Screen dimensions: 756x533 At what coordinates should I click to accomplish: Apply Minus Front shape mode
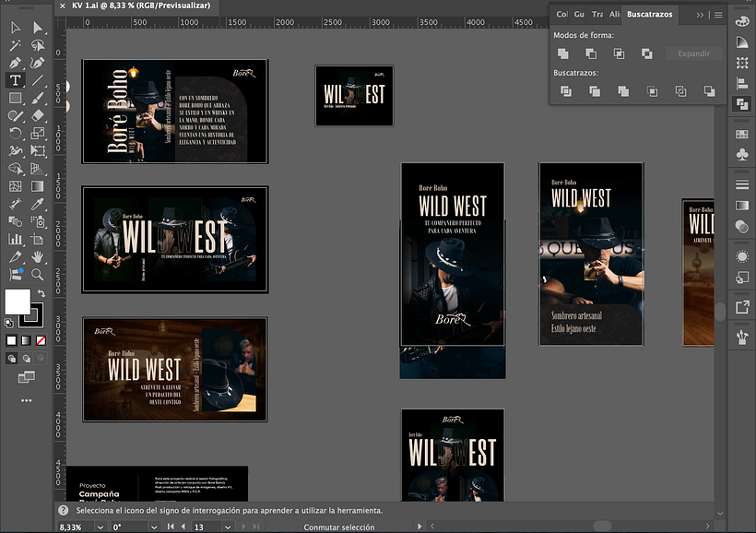tap(591, 53)
